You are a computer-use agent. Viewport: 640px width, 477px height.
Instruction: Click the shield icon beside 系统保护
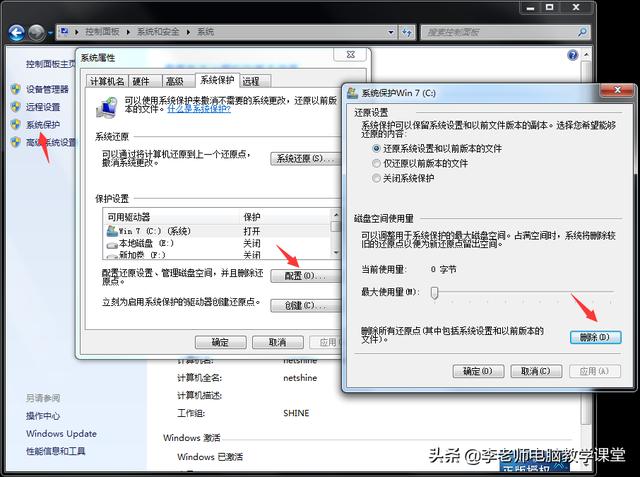[x=16, y=124]
